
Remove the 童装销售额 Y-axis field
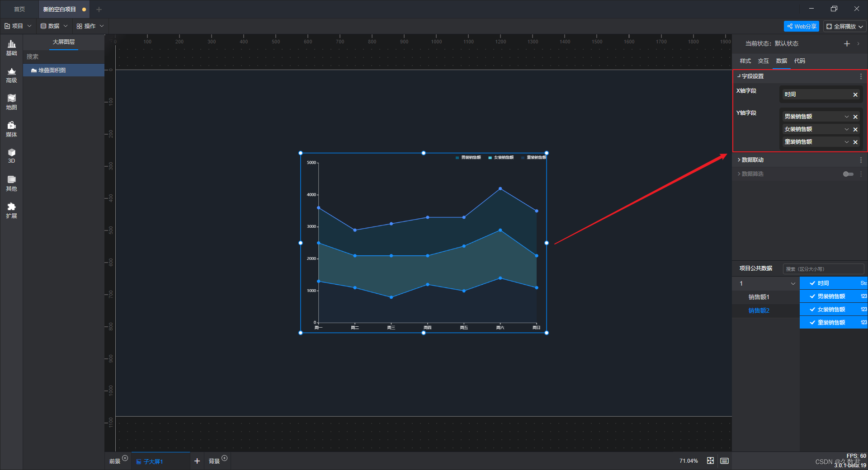[x=855, y=142]
